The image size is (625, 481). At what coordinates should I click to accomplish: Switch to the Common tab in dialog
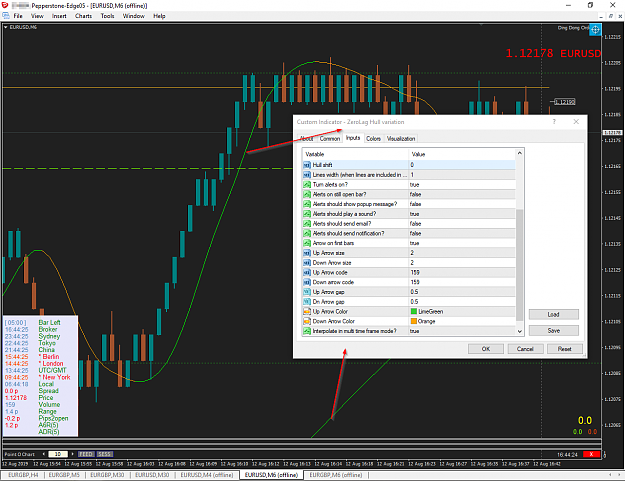point(330,139)
